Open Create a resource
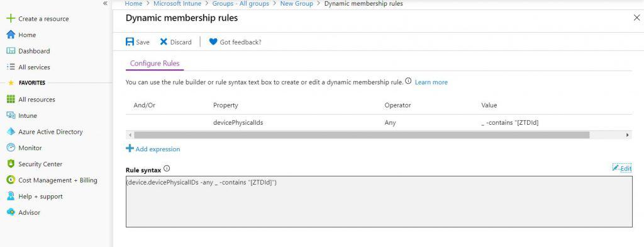The height and width of the screenshot is (247, 644). 43,19
